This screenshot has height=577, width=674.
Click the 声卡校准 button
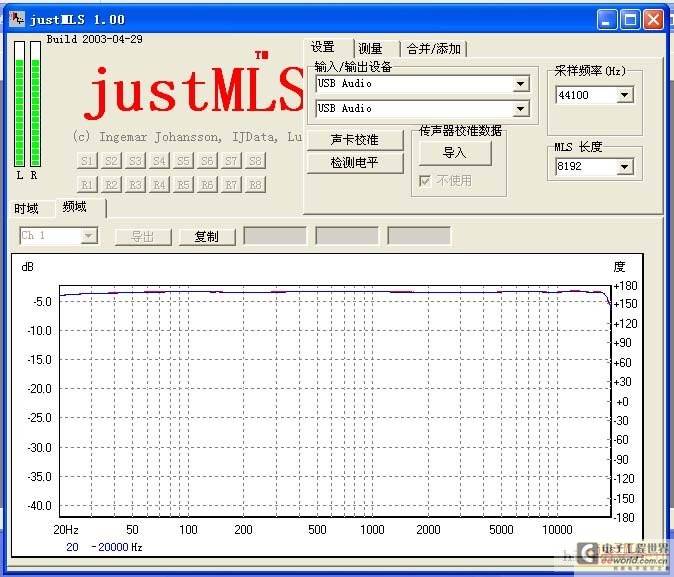coord(355,140)
